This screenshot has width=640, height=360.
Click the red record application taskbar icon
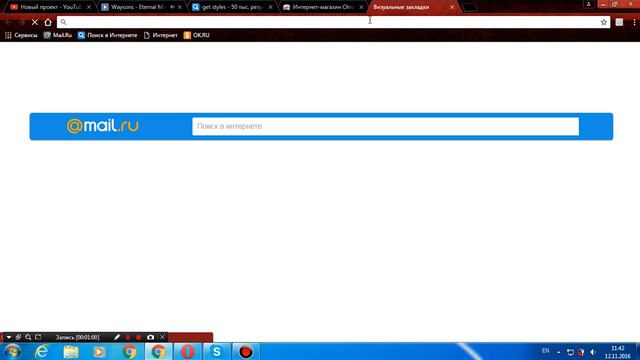[x=246, y=351]
